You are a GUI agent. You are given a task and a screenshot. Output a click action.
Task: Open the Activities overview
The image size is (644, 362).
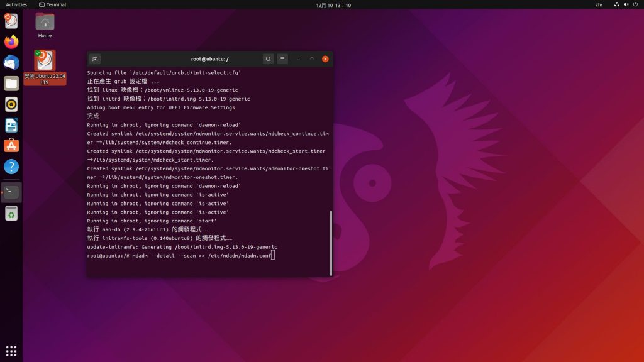(x=16, y=4)
